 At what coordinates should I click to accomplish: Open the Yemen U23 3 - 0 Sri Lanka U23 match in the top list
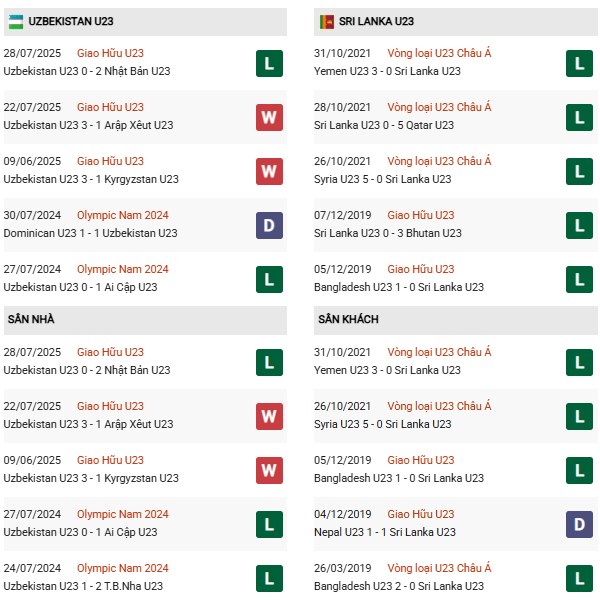388,71
